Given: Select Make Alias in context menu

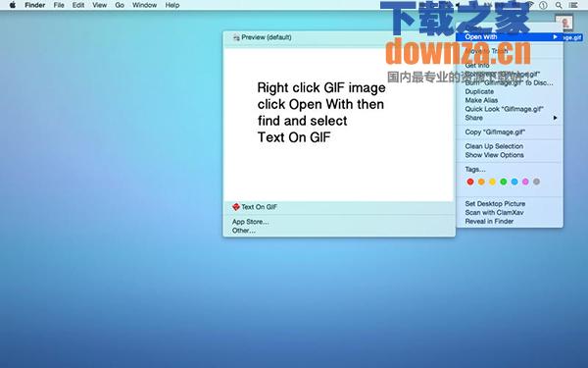Looking at the screenshot, I should [x=481, y=100].
